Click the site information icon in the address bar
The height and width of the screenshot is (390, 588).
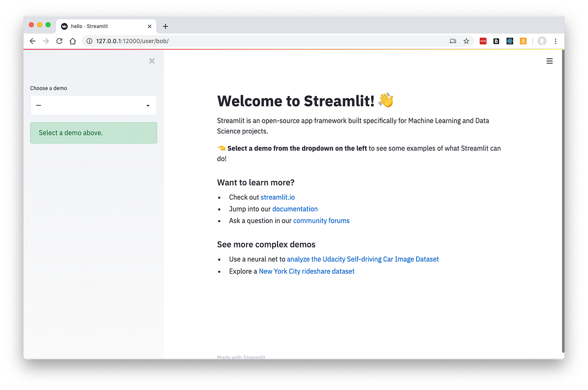click(89, 41)
